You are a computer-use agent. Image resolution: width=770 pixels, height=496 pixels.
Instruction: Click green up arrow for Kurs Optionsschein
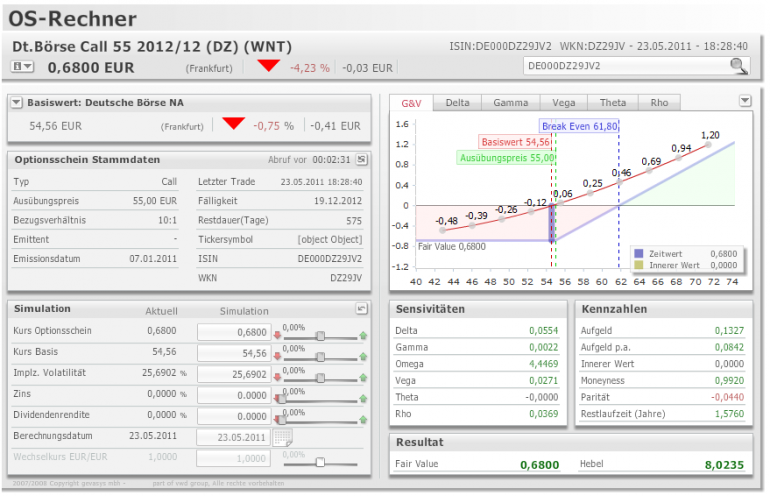pyautogui.click(x=363, y=335)
